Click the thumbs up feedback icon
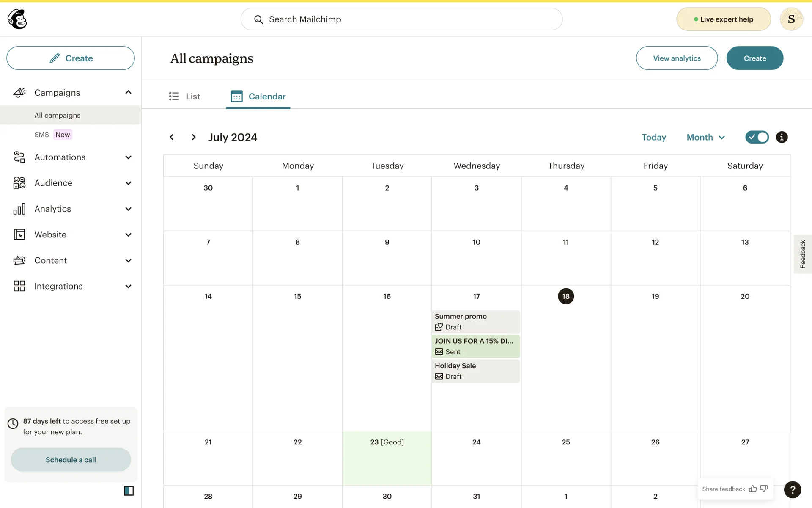The width and height of the screenshot is (812, 508). pos(753,489)
